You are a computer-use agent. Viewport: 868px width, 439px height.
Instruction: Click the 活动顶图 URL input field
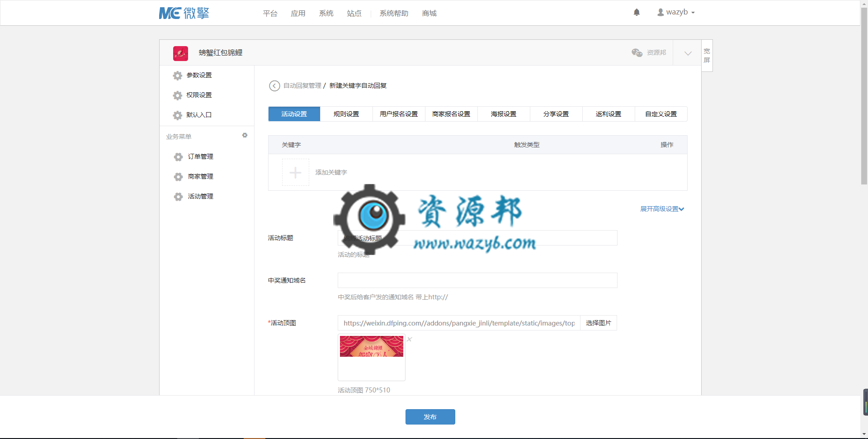point(459,323)
